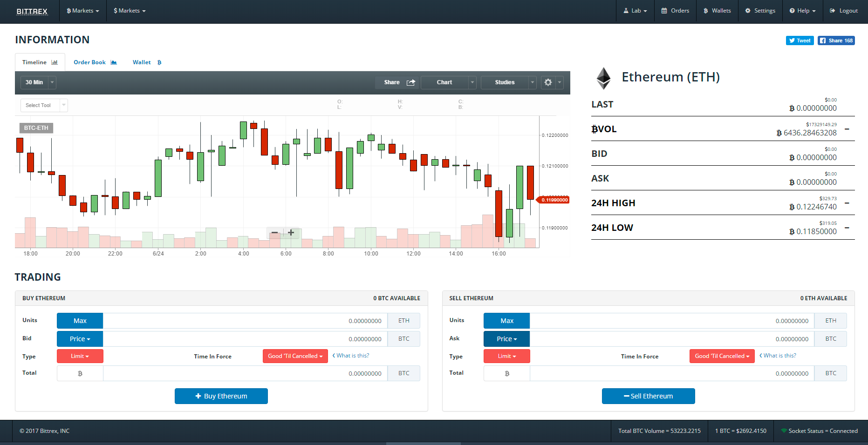Click Max in Sell Ethereum panel
This screenshot has height=445, width=868.
coord(507,321)
